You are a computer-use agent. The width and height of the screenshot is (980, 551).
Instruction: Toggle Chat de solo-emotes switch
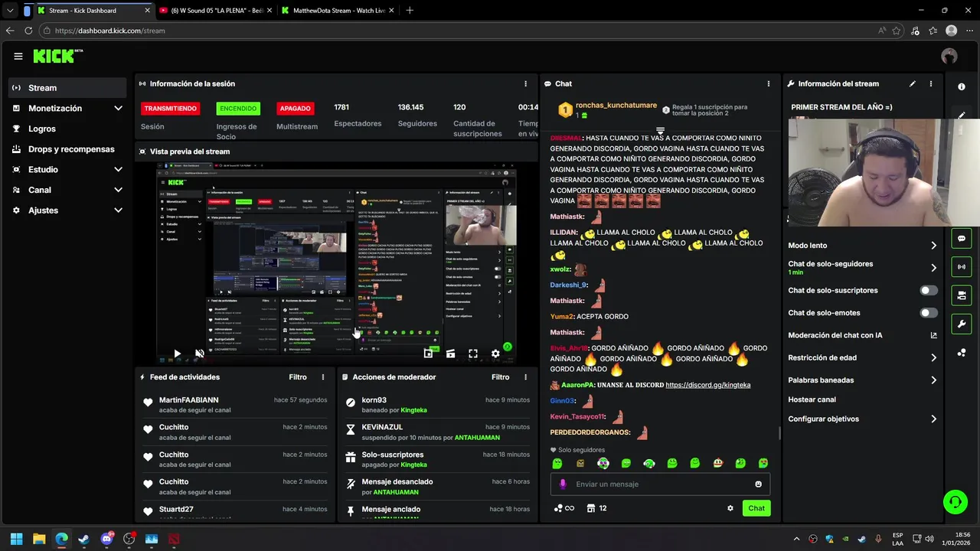pos(929,312)
